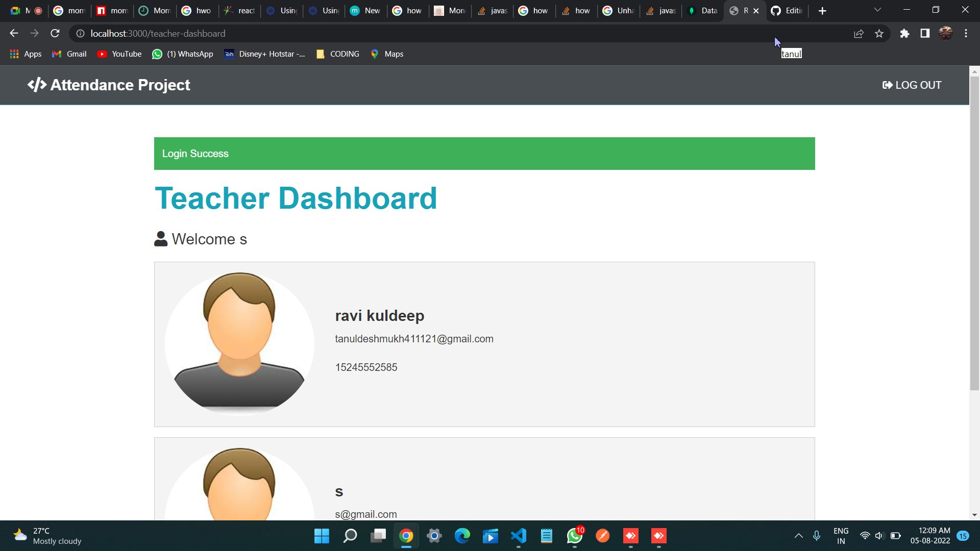Viewport: 980px width, 551px height.
Task: Expand hidden icons in the system tray
Action: (798, 536)
